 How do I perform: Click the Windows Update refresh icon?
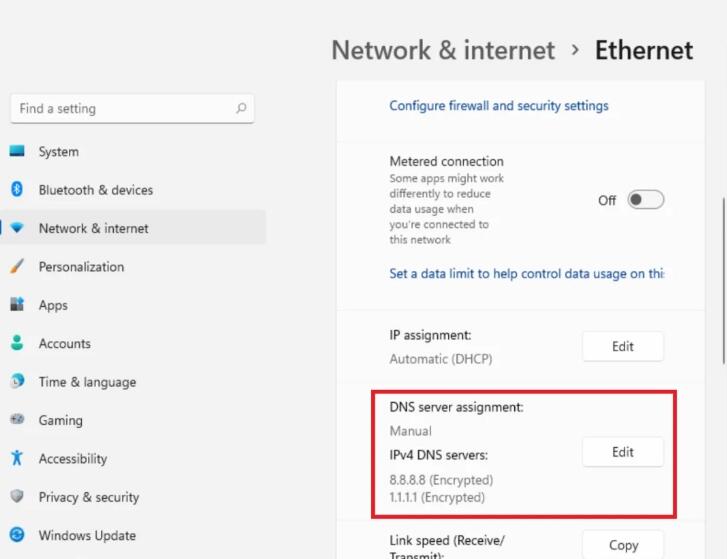[17, 535]
